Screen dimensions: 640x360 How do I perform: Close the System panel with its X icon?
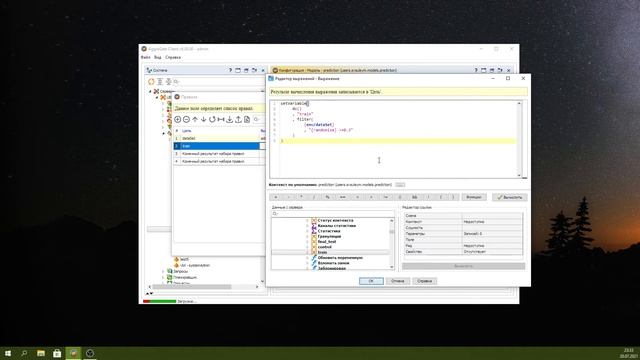coord(263,70)
